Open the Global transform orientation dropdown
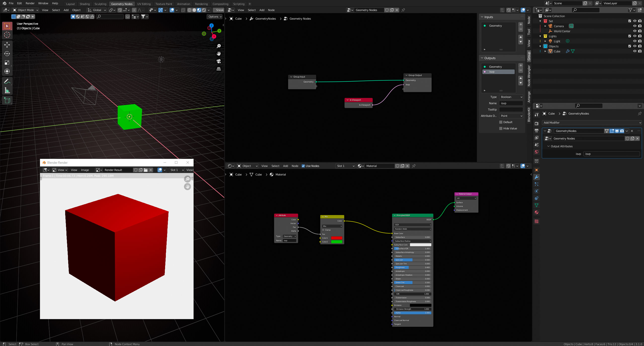This screenshot has height=346, width=644. pyautogui.click(x=97, y=10)
